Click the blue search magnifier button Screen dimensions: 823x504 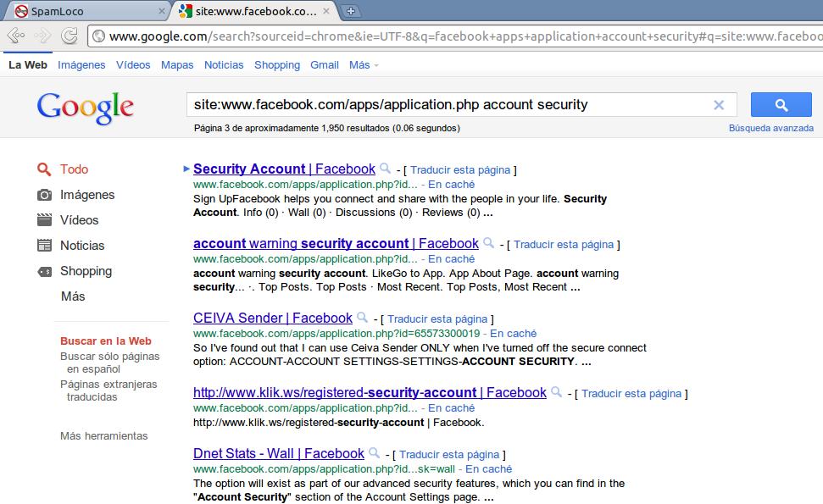tap(781, 105)
